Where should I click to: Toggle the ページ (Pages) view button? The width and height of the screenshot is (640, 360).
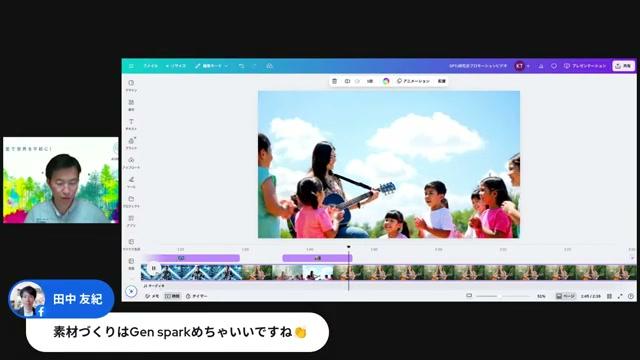[565, 296]
